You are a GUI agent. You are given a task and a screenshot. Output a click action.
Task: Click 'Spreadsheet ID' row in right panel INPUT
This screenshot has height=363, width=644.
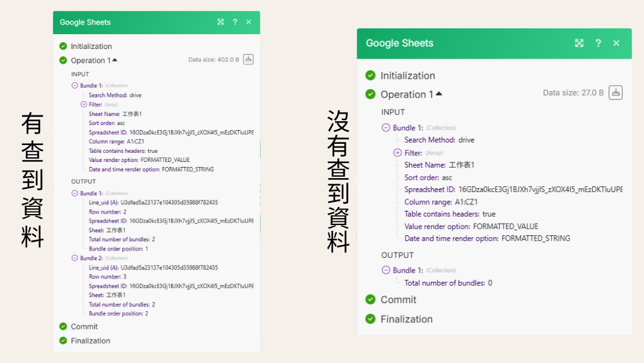click(x=513, y=190)
